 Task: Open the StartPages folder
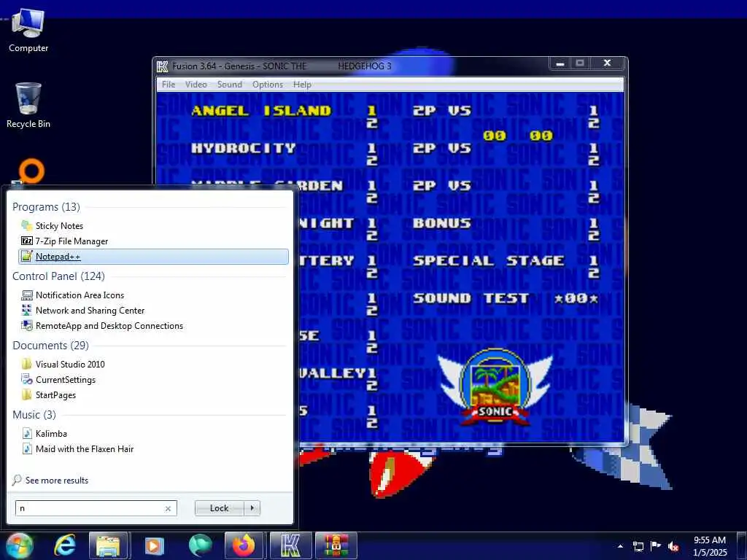(49, 394)
